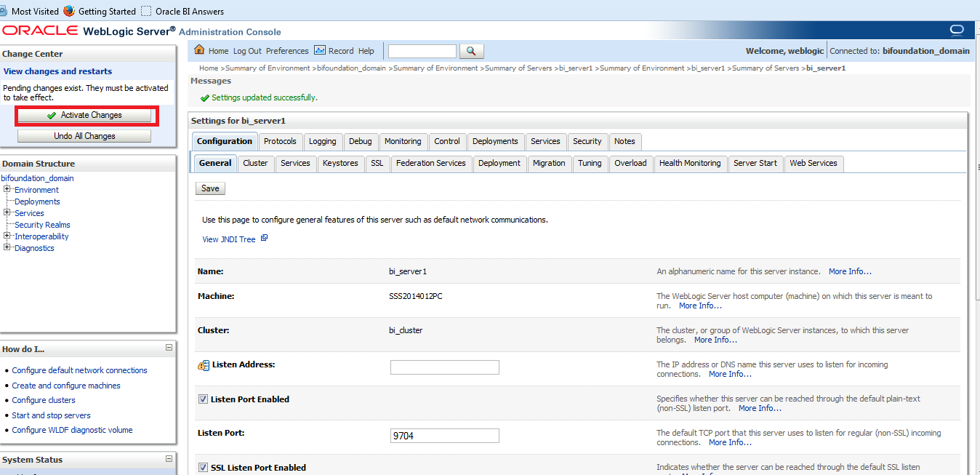Click the green check icon on Activate Changes
980x475 pixels.
[52, 115]
